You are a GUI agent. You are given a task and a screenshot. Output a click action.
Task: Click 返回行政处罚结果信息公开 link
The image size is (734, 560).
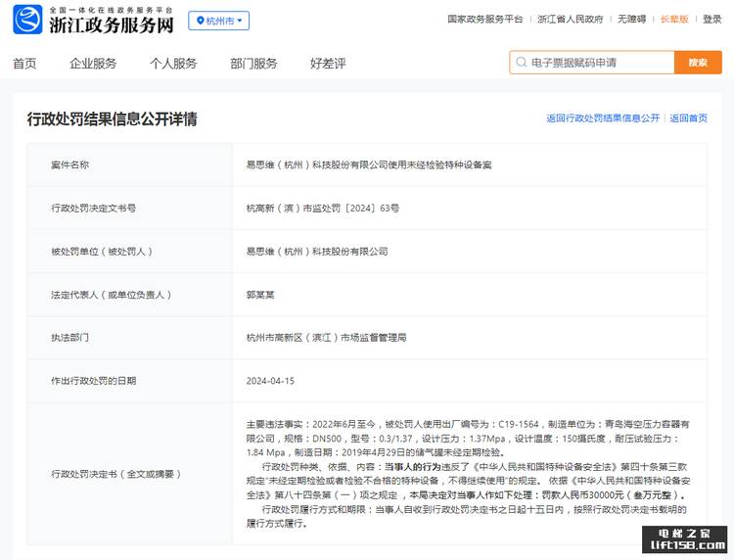(x=603, y=118)
